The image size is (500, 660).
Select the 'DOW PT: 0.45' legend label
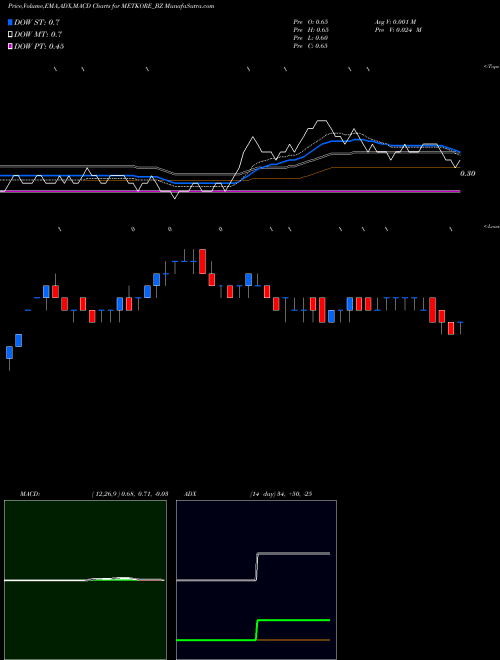click(39, 46)
